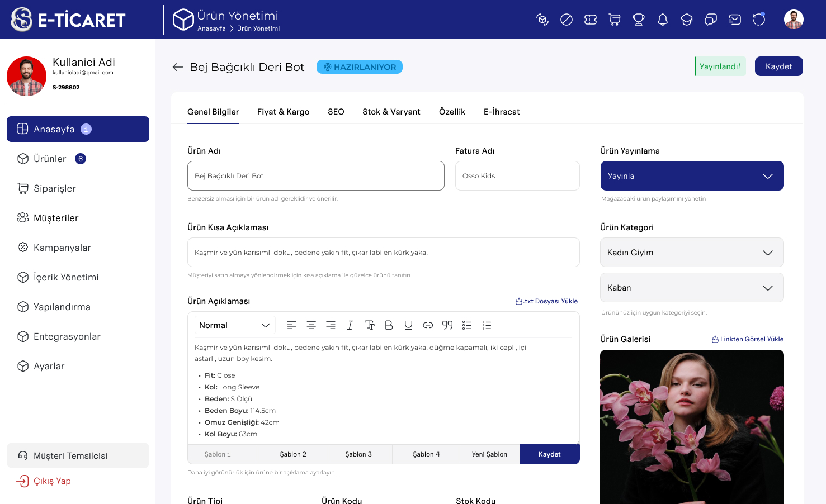Go to Siparişler in the sidebar
This screenshot has width=826, height=504.
54,188
